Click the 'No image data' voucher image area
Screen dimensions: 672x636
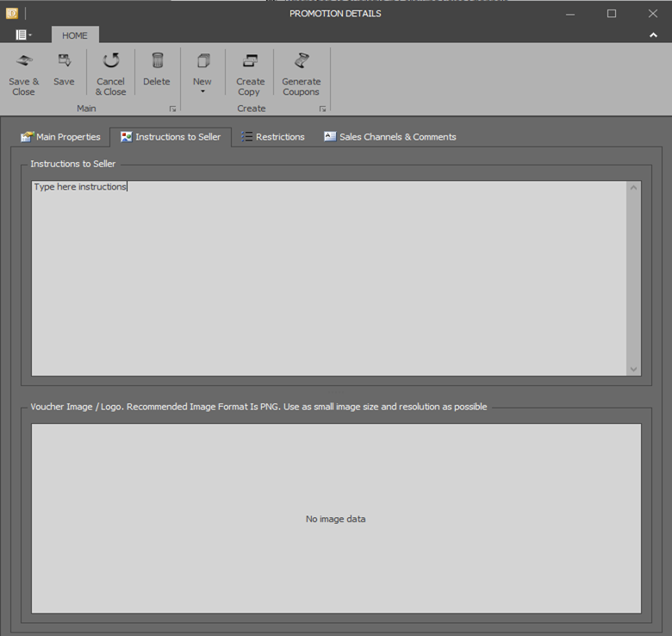tap(336, 519)
